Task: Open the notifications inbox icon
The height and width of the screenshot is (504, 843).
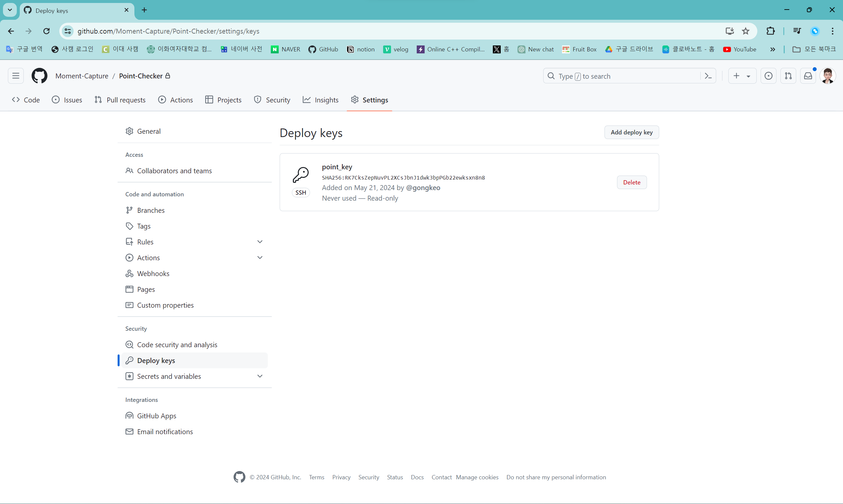Action: [808, 76]
